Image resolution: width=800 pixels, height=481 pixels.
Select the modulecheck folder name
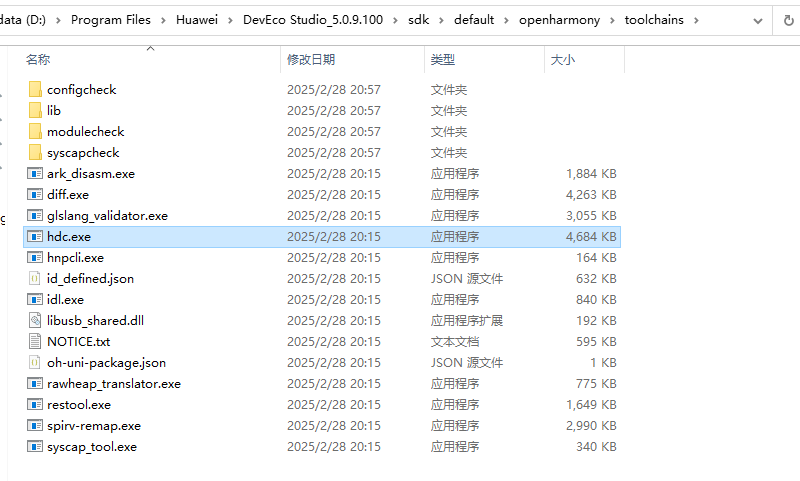pyautogui.click(x=86, y=132)
